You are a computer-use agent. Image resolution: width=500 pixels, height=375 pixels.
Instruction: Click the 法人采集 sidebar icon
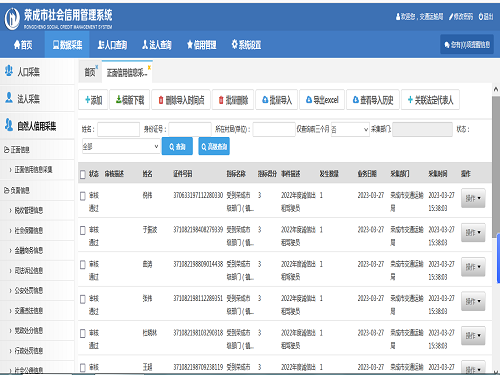coord(9,98)
